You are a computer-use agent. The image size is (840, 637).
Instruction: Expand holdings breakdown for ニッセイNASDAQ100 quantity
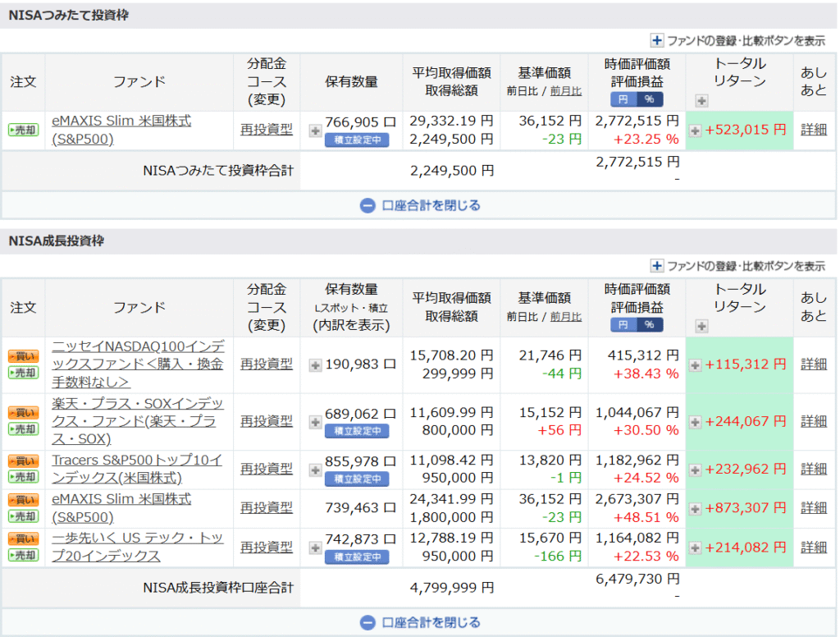(315, 364)
